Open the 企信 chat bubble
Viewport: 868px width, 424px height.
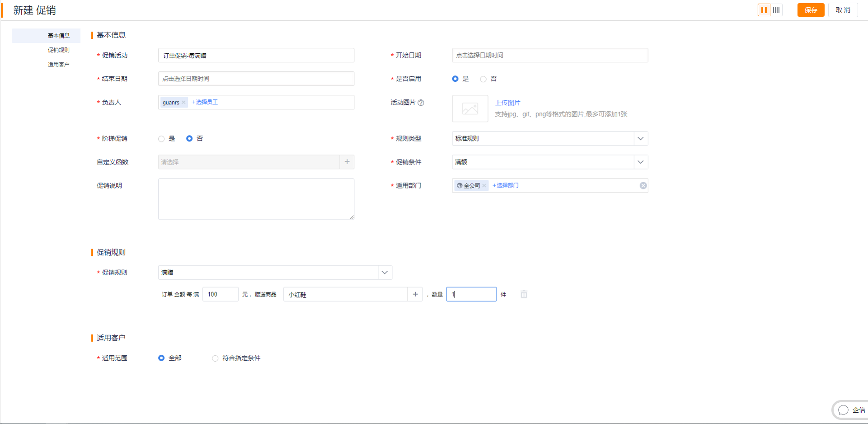[x=851, y=410]
